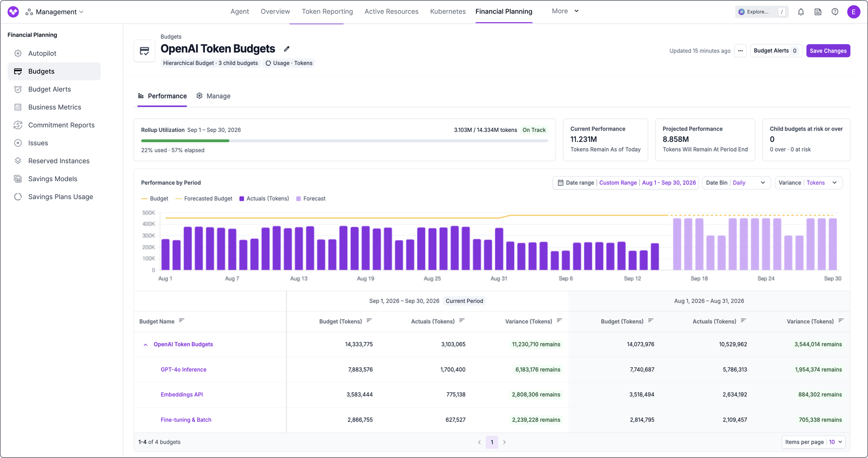
Task: Click the Current Period label
Action: click(464, 301)
